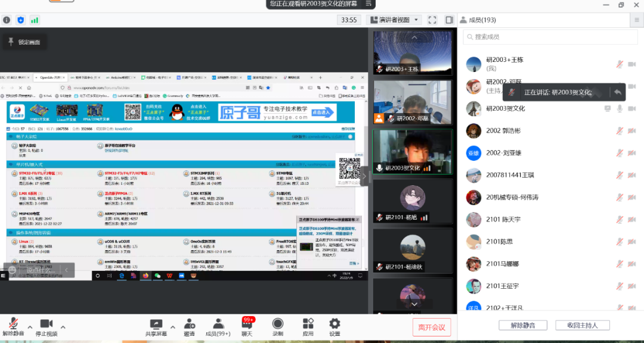Click the red Leave Meeting button
Image resolution: width=644 pixels, height=343 pixels.
tap(432, 327)
